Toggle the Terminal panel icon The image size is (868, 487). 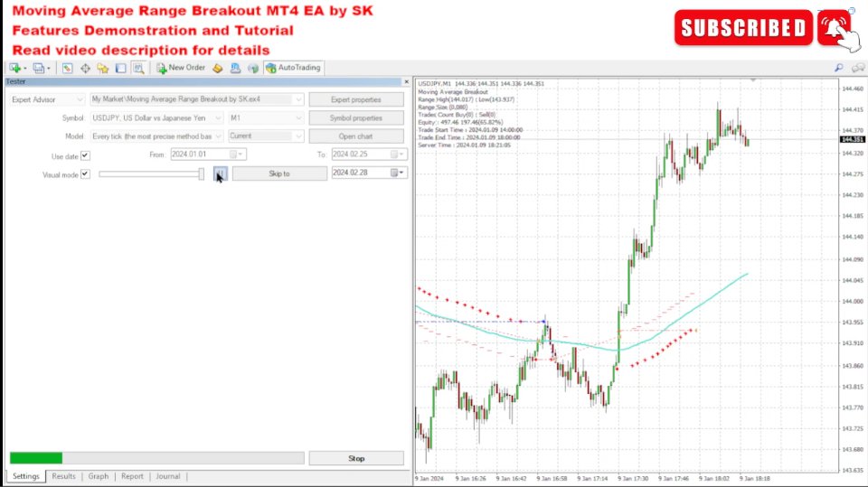coord(120,68)
